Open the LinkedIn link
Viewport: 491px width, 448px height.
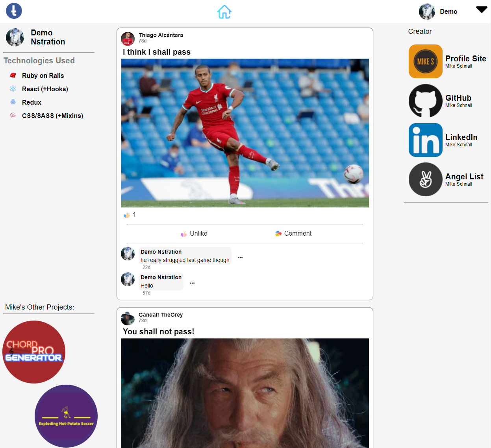click(461, 137)
